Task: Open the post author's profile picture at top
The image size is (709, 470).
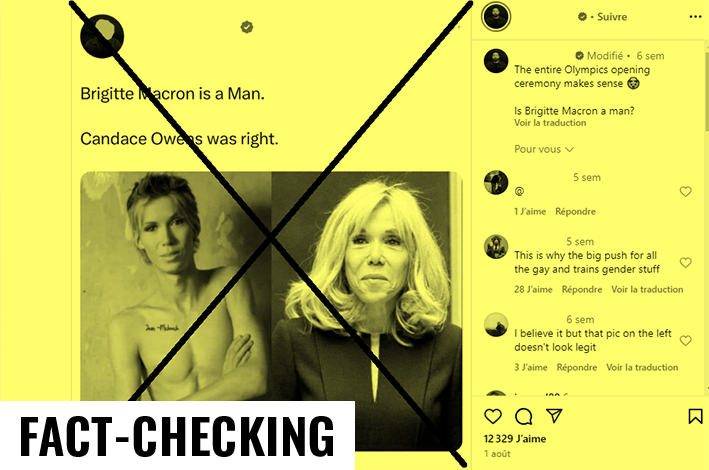Action: 496,17
